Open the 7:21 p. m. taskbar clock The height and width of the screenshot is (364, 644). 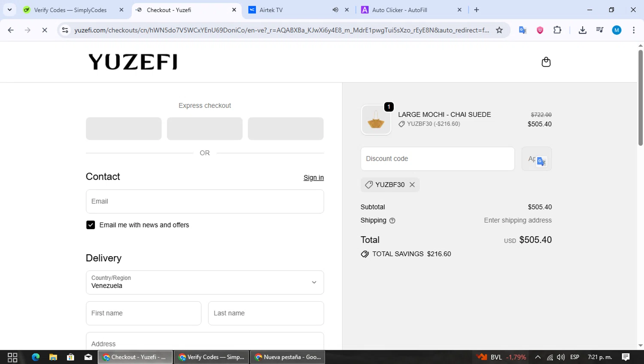600,357
